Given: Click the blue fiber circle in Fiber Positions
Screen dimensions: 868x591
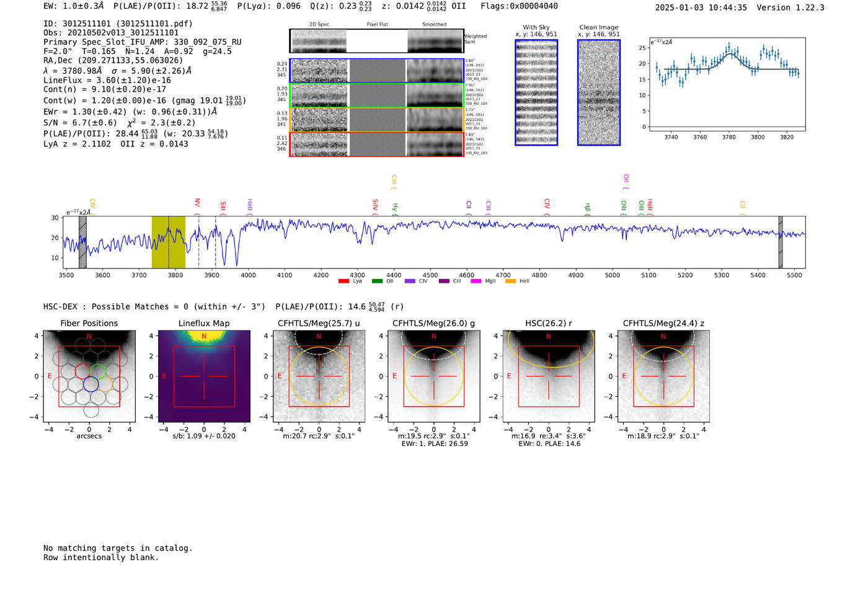Looking at the screenshot, I should (91, 384).
